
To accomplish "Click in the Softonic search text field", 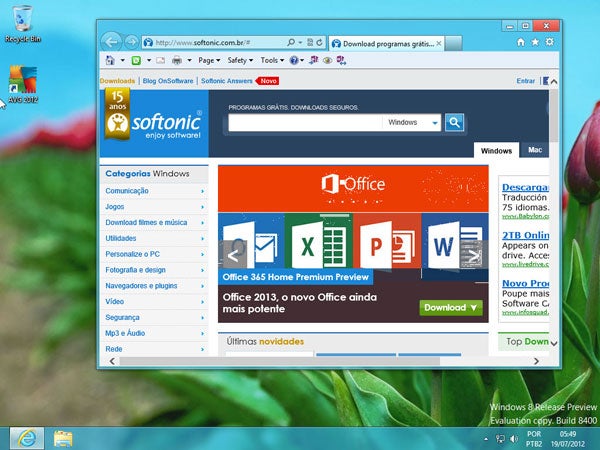I will click(x=305, y=122).
